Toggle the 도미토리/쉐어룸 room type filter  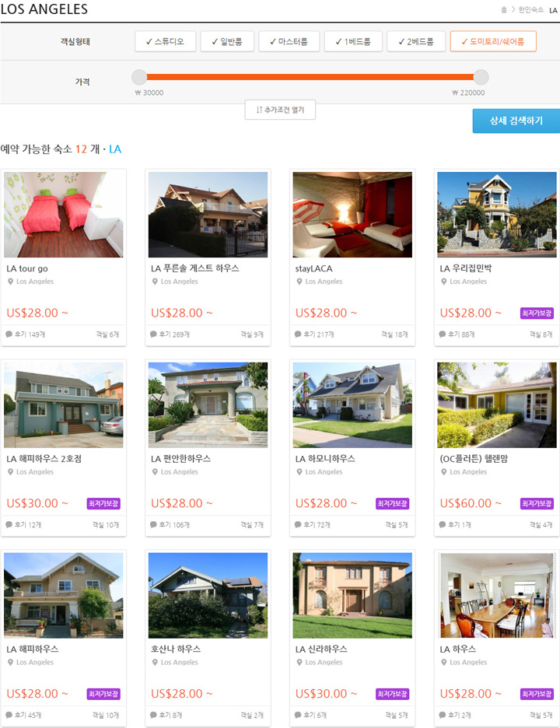(493, 41)
